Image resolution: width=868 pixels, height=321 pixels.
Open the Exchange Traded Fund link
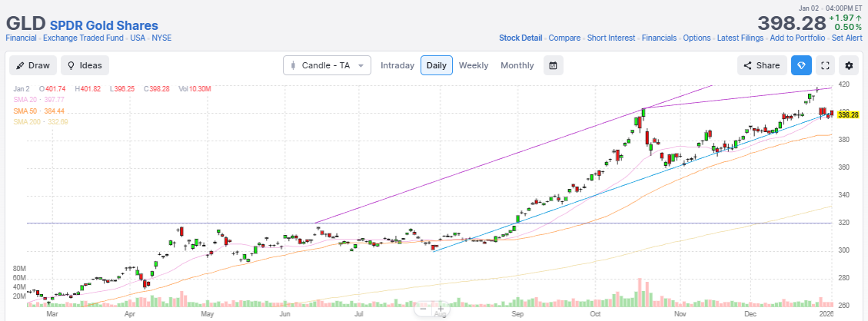[84, 38]
